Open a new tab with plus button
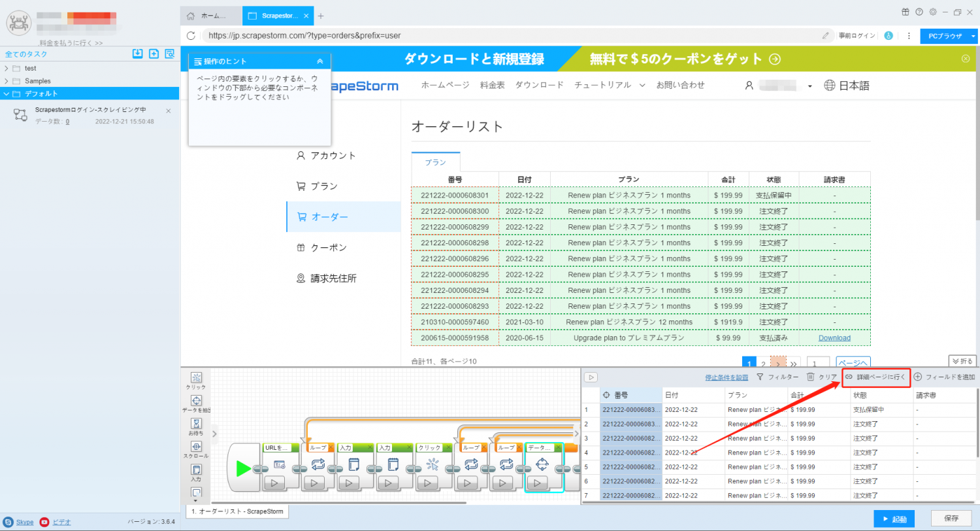980x531 pixels. tap(320, 16)
